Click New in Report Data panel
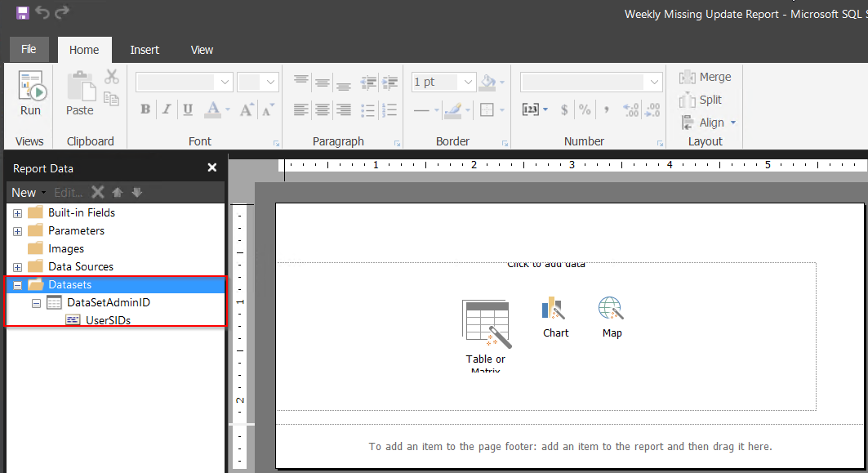 pyautogui.click(x=24, y=193)
